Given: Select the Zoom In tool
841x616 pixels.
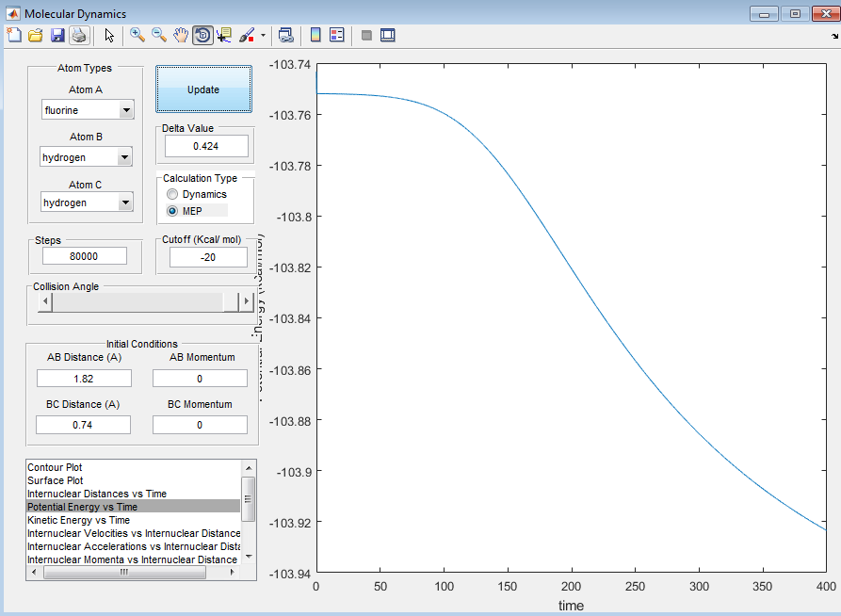Looking at the screenshot, I should click(x=137, y=35).
